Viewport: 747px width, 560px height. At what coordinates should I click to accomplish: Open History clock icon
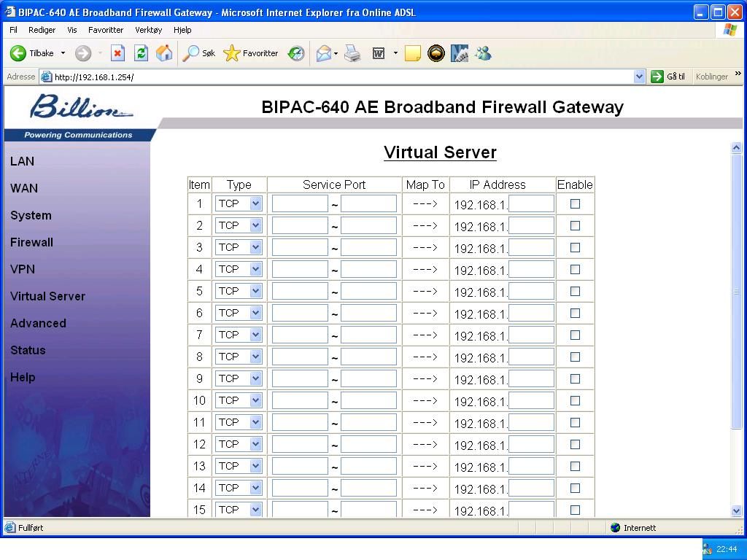[x=296, y=53]
